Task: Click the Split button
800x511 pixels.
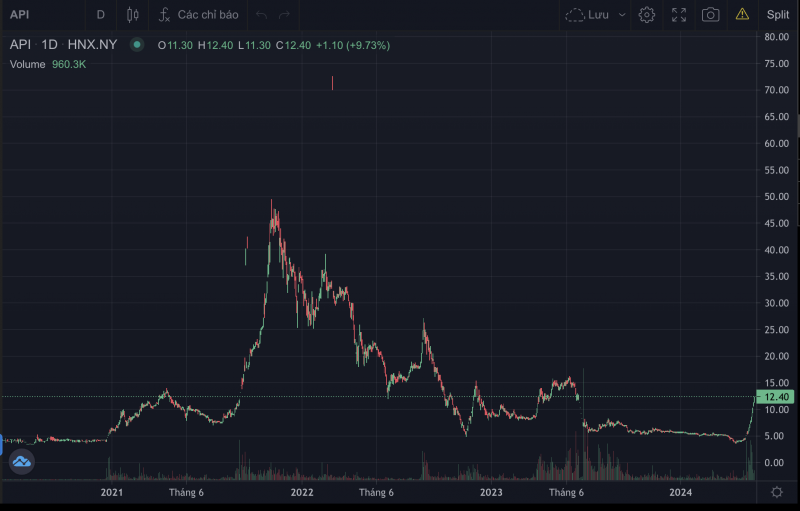Action: point(777,14)
